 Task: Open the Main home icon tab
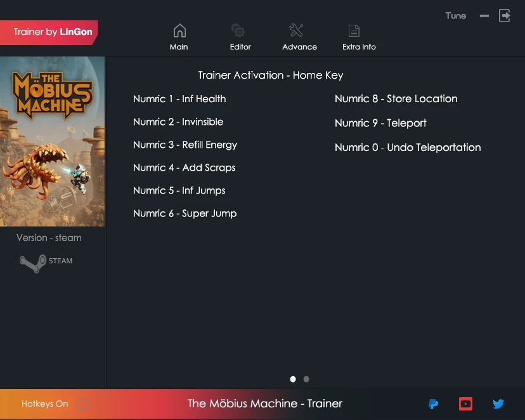179,31
